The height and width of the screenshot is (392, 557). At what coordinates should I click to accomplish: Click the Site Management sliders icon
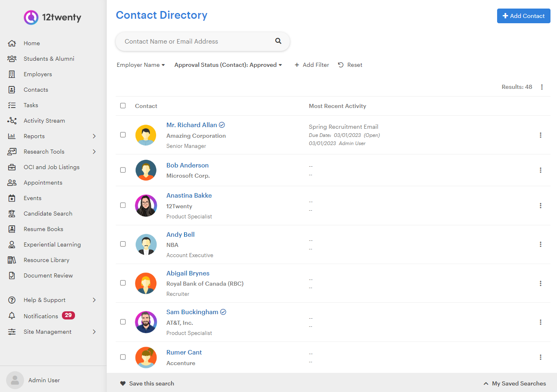(x=12, y=332)
